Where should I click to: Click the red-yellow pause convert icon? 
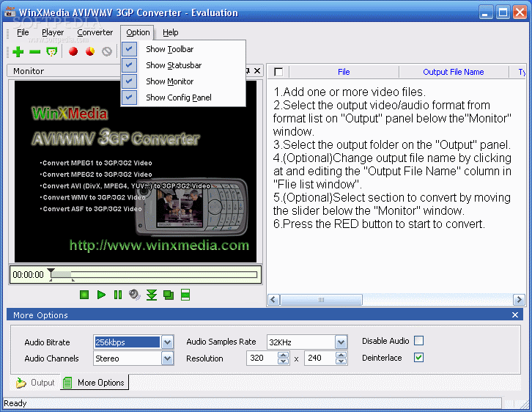click(90, 51)
